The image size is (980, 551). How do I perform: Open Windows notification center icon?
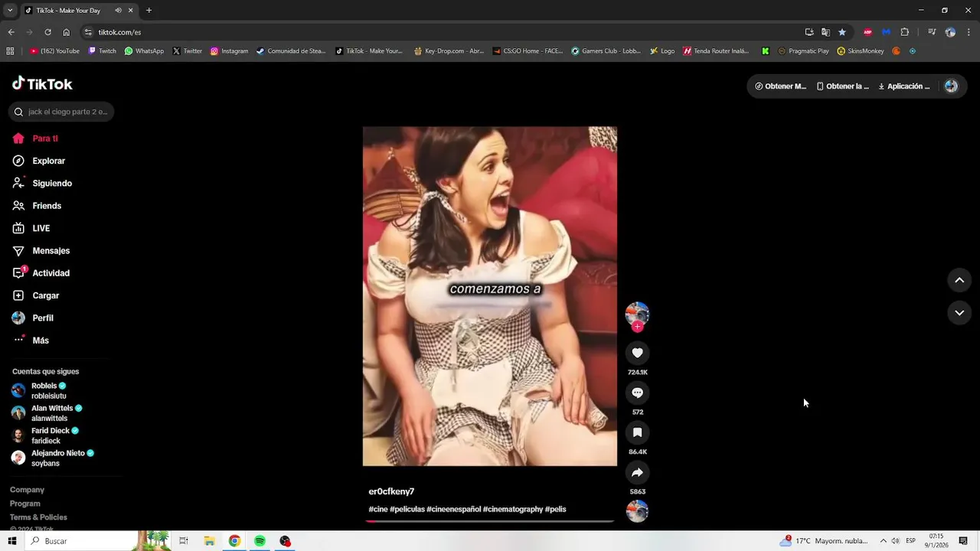(963, 541)
